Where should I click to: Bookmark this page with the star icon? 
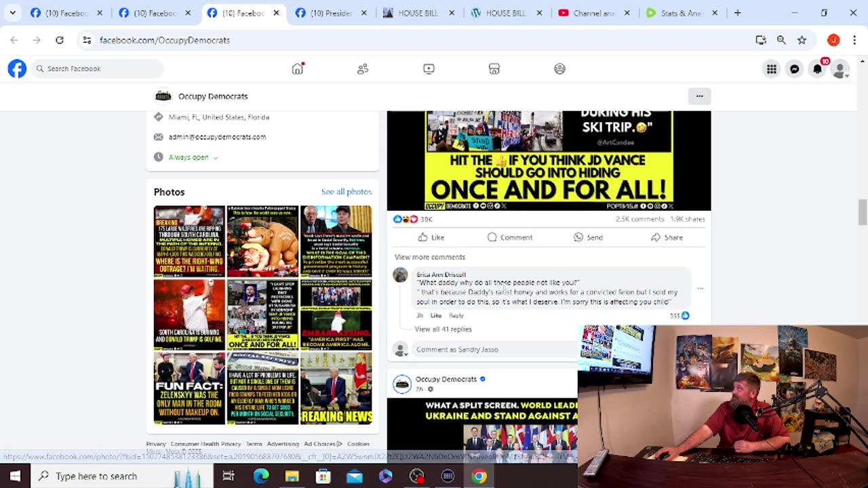tap(802, 40)
